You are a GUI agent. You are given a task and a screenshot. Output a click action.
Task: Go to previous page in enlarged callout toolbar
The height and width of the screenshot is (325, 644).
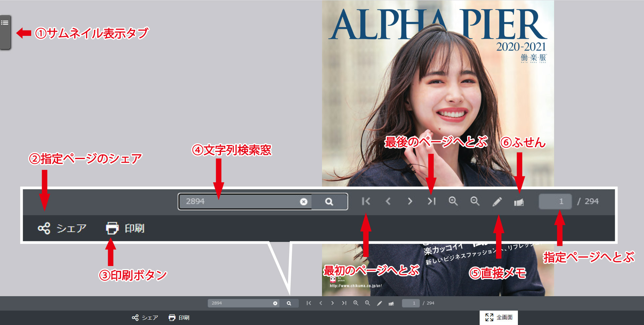(388, 201)
